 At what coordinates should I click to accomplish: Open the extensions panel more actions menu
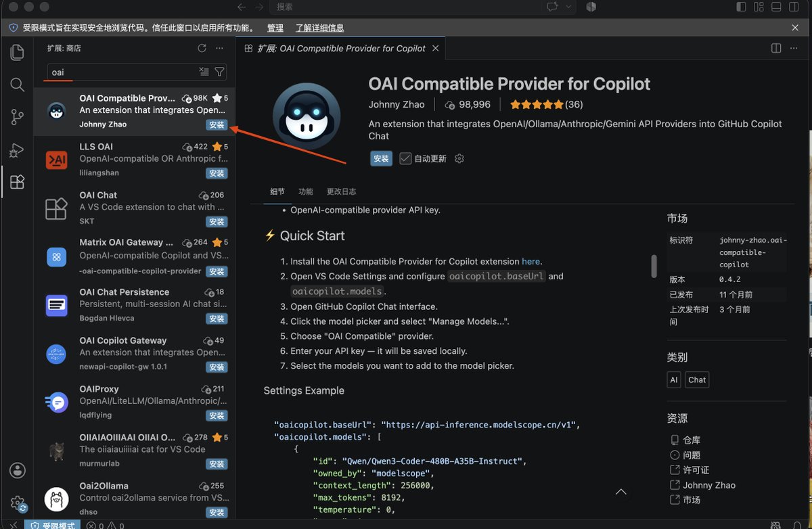[219, 48]
